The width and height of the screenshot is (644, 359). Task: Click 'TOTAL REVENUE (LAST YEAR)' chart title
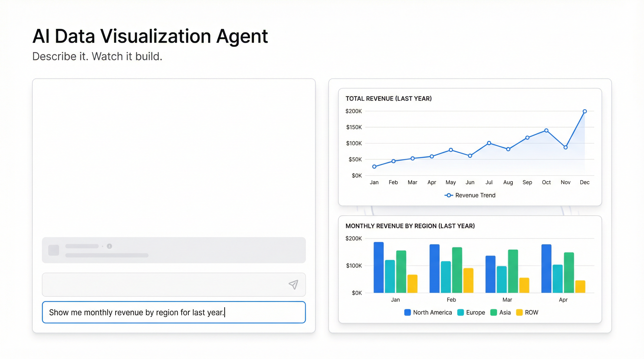point(389,99)
